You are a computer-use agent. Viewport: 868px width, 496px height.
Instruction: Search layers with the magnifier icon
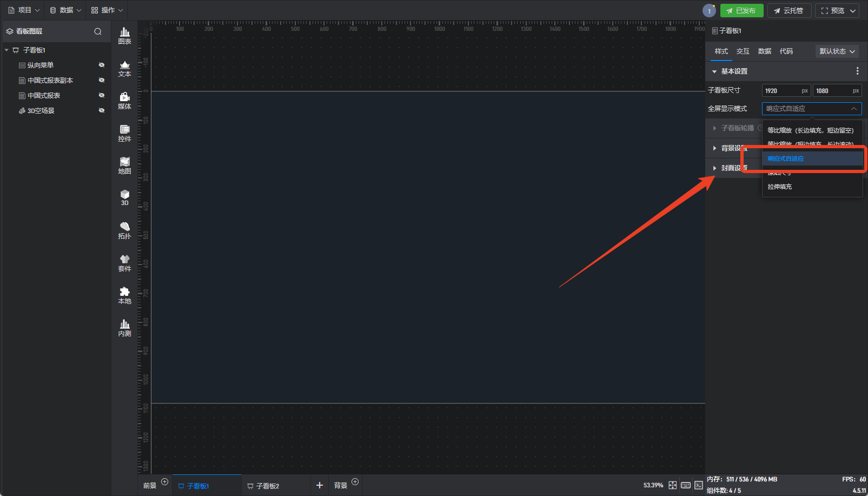[x=98, y=31]
